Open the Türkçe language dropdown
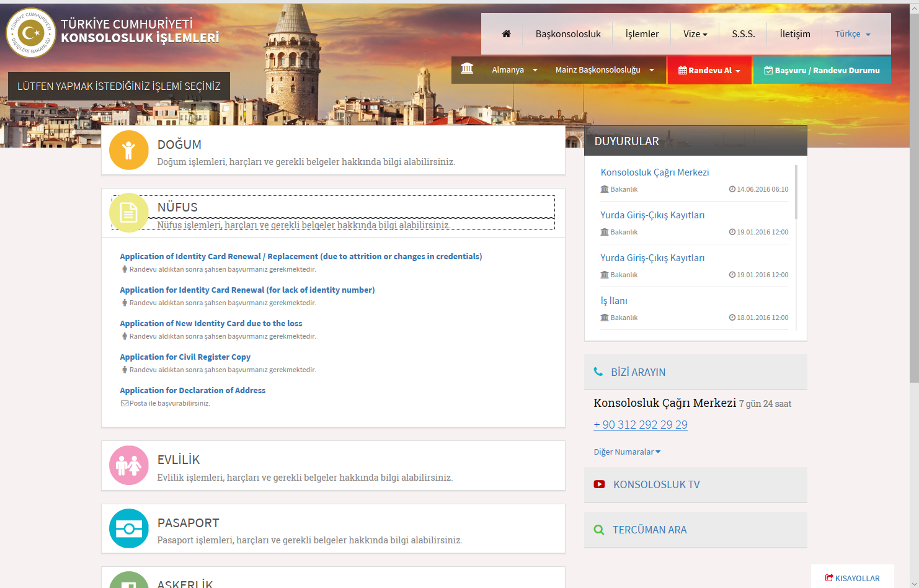The height and width of the screenshot is (588, 919). pos(853,34)
